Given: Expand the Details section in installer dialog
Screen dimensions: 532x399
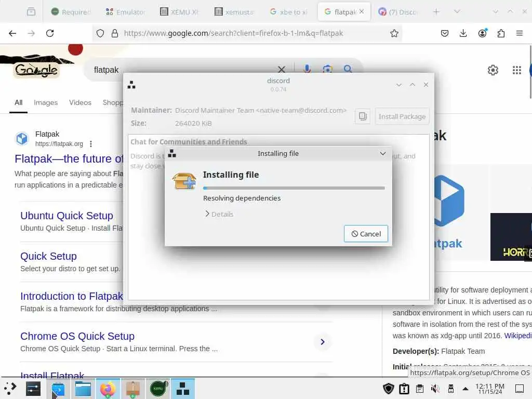Looking at the screenshot, I should (x=219, y=214).
